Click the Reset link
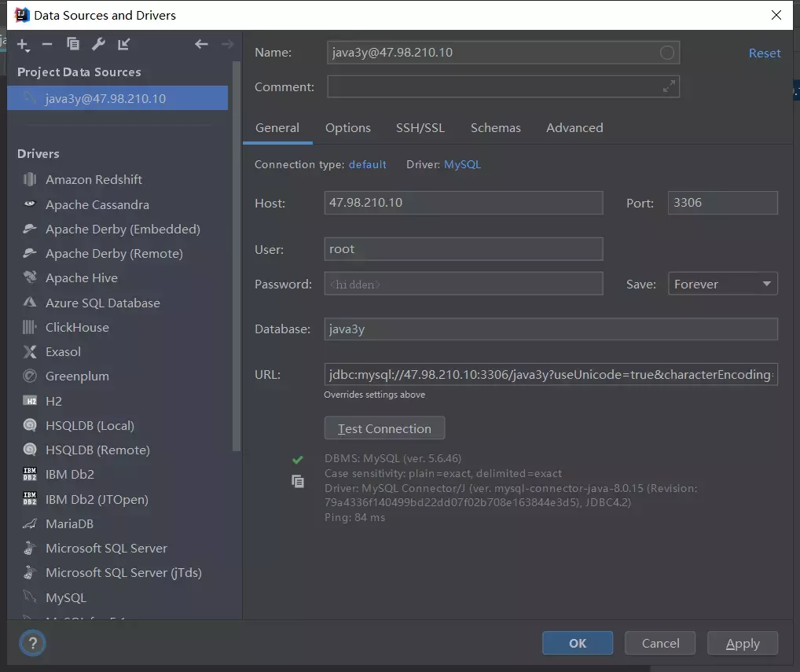This screenshot has width=800, height=672. [x=764, y=53]
